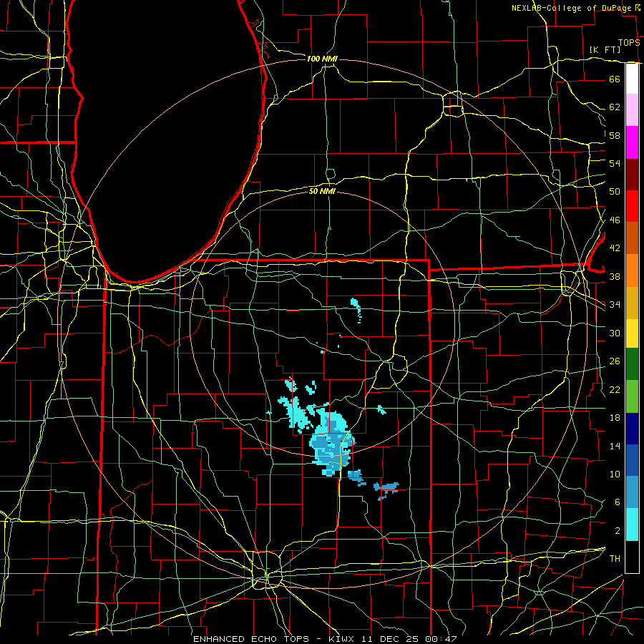
Task: Click the "26" legend value
Action: coord(615,361)
